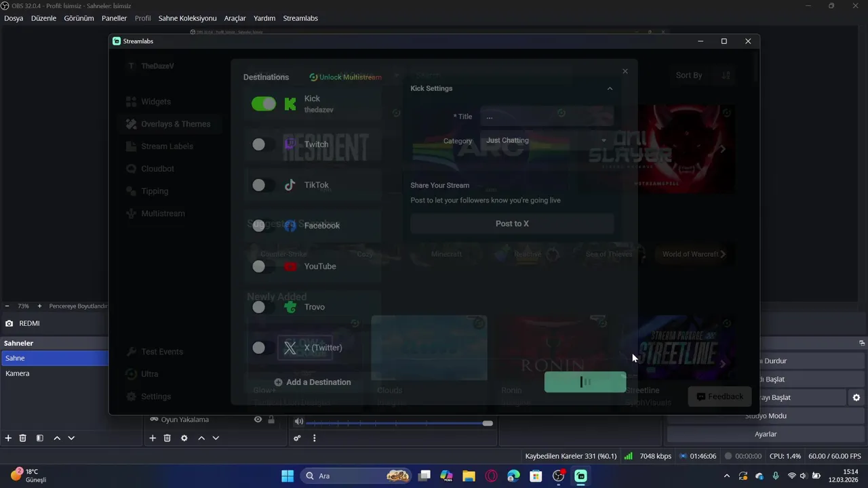The height and width of the screenshot is (488, 868).
Task: Open source properties gear icon
Action: (184, 439)
